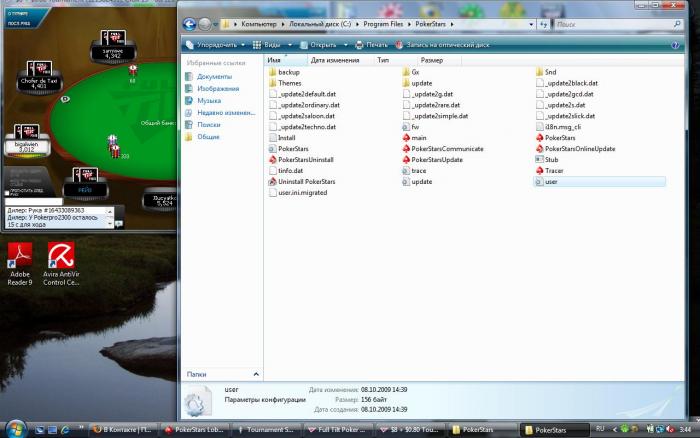The height and width of the screenshot is (438, 700).
Task: Open the Упорядочить dropdown menu
Action: coord(216,45)
